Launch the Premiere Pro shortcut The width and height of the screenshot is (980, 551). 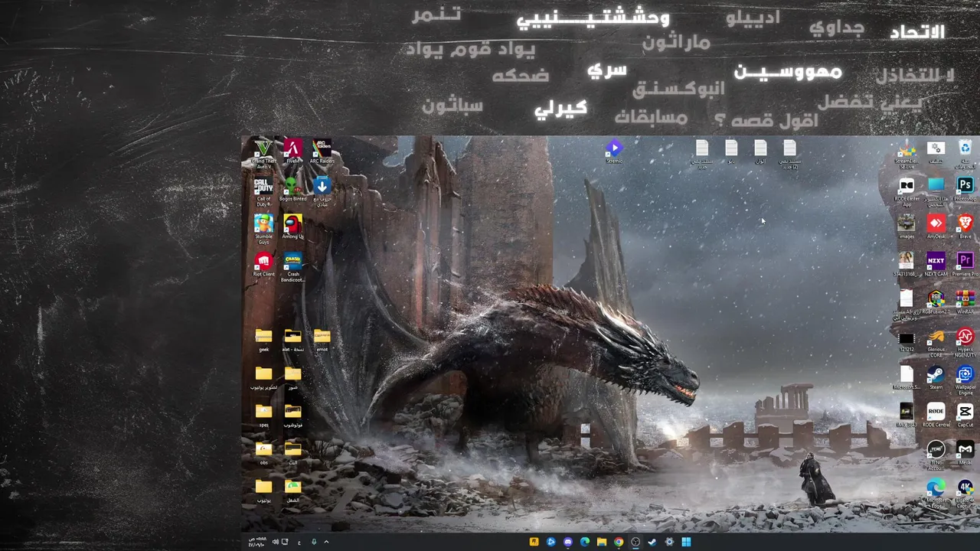pyautogui.click(x=965, y=264)
